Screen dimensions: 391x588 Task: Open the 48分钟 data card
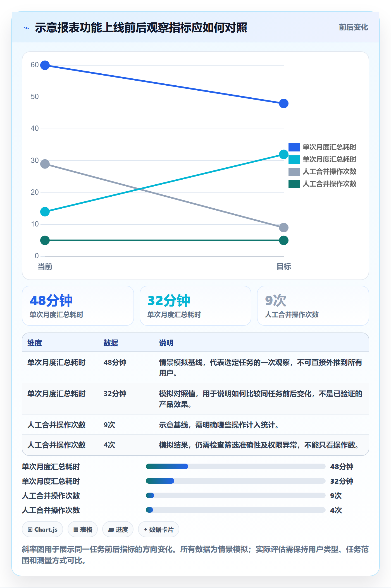point(78,306)
